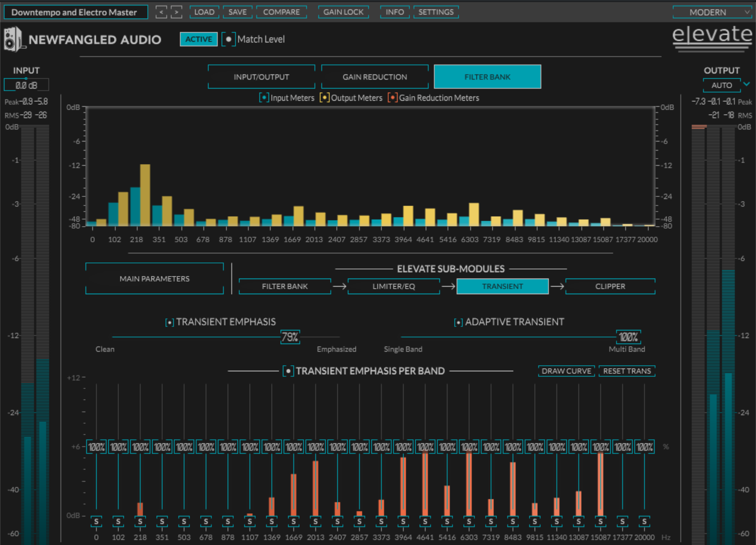Click the elevate logo

(712, 38)
